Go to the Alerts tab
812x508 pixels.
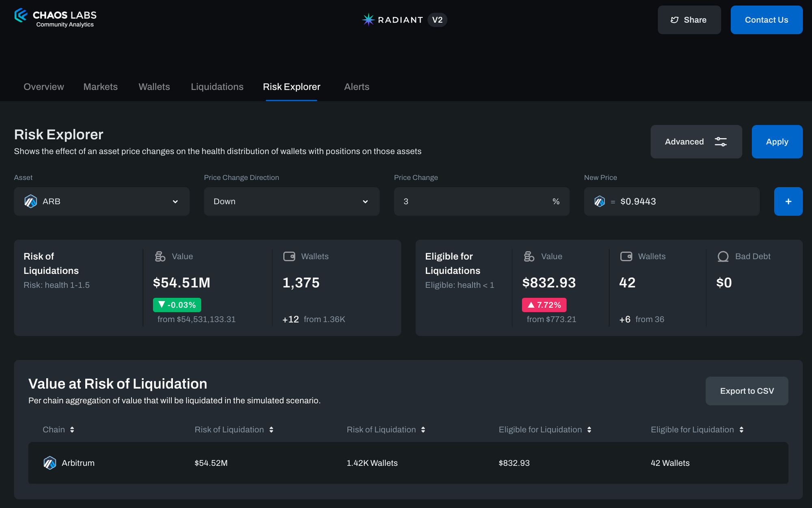[x=356, y=87]
